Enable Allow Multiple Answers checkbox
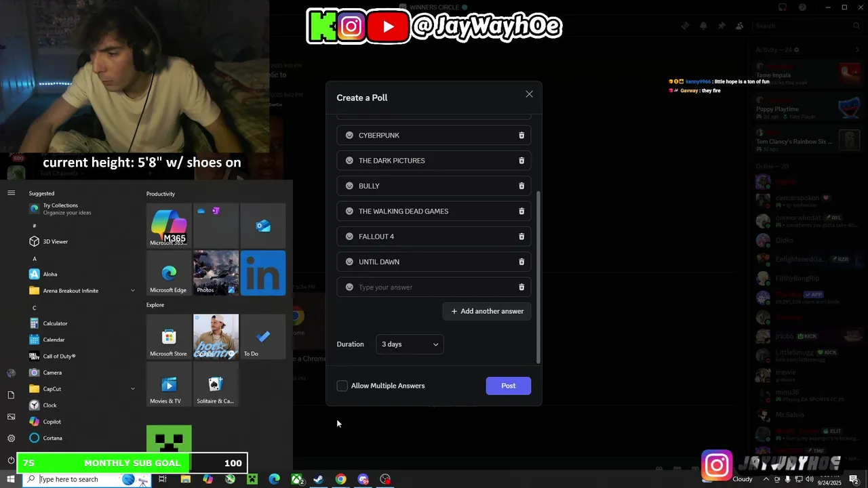Screen dimensions: 868x488 (342, 386)
